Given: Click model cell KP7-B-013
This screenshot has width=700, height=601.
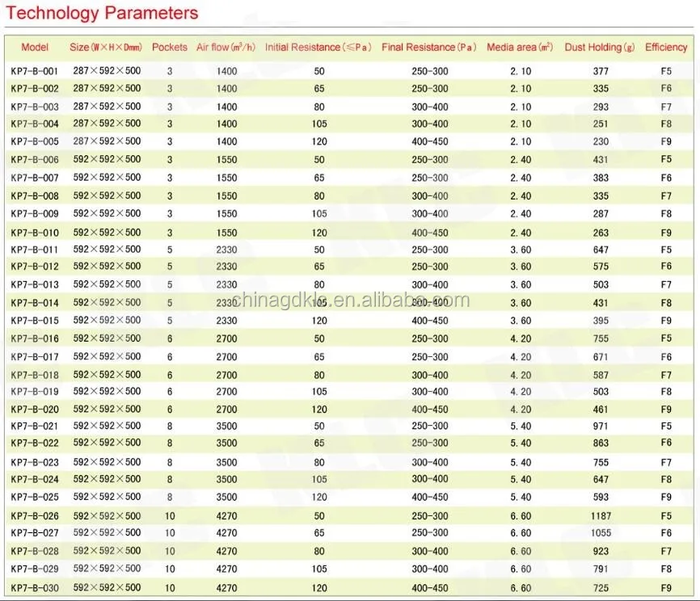Looking at the screenshot, I should point(35,285).
